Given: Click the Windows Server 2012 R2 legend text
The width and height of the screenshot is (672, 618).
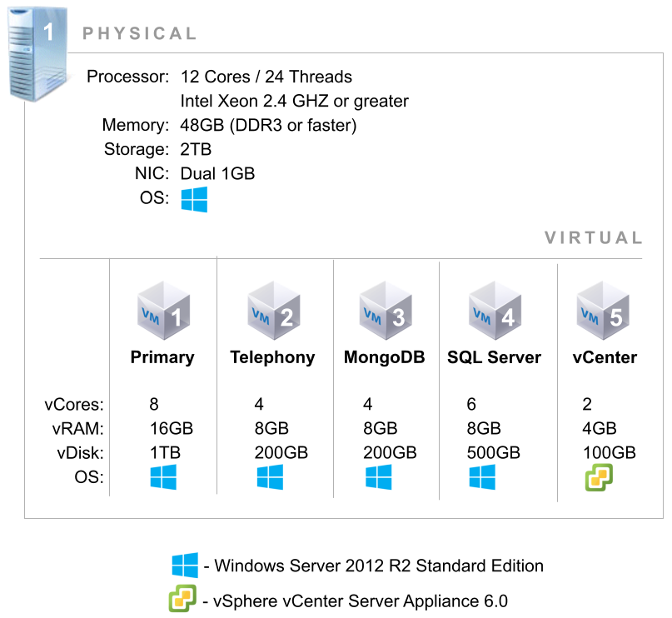Looking at the screenshot, I should click(x=379, y=566).
